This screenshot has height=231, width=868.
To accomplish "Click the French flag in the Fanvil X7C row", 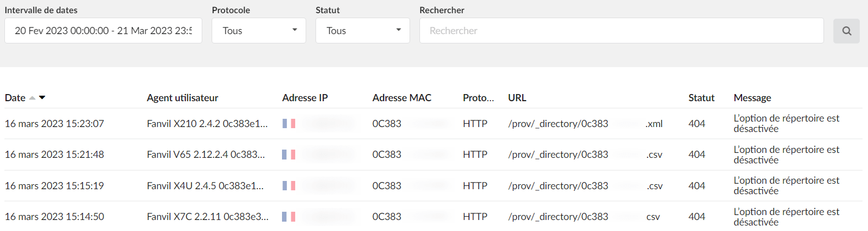I will [289, 217].
